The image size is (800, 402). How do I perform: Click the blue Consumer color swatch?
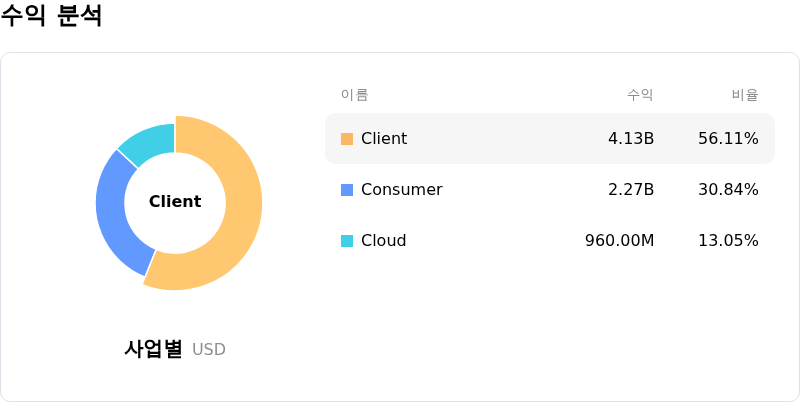(x=347, y=190)
